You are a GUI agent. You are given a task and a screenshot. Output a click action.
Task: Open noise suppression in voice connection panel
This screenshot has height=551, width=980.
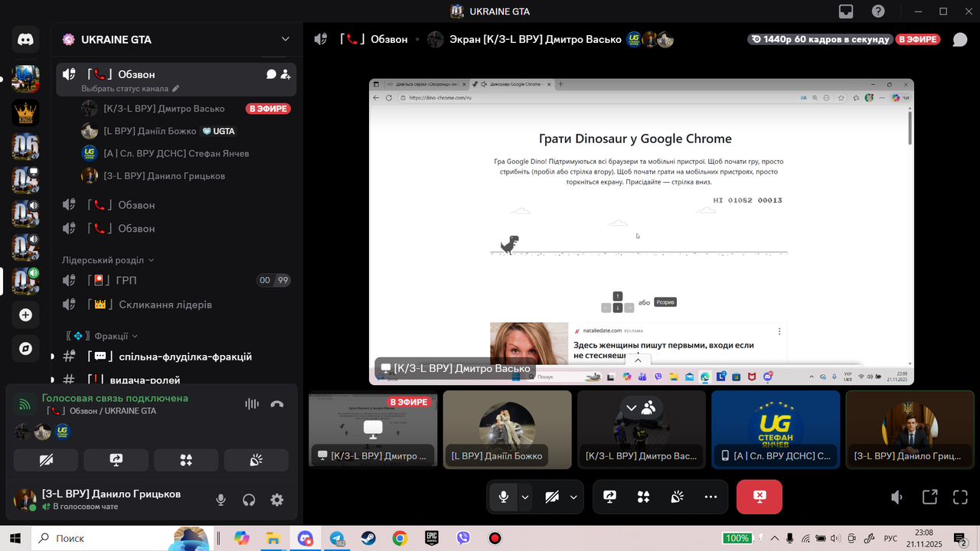tap(252, 404)
